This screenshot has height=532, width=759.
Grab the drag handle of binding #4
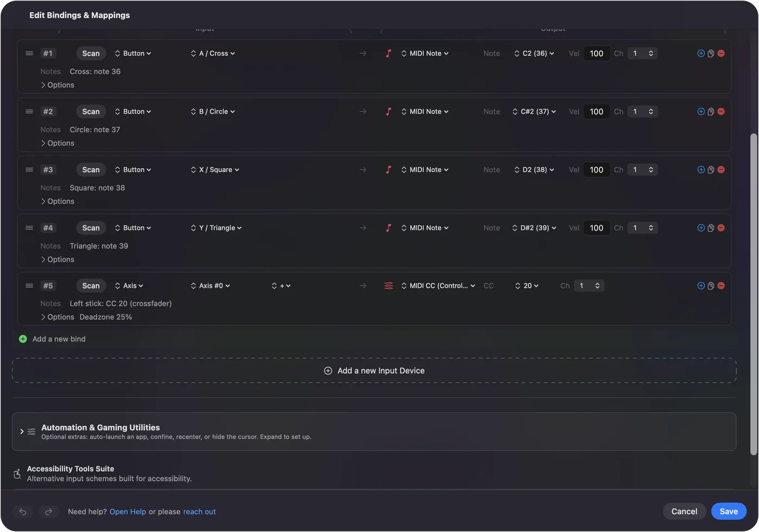29,228
